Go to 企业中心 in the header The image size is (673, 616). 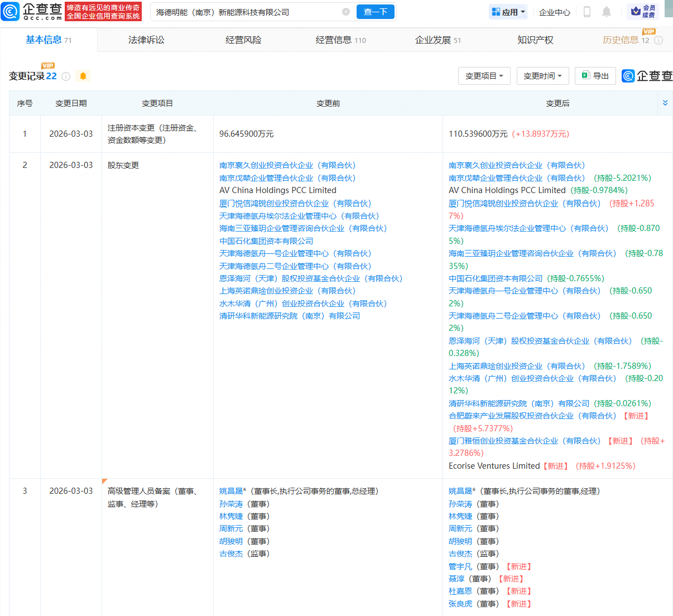pyautogui.click(x=554, y=12)
